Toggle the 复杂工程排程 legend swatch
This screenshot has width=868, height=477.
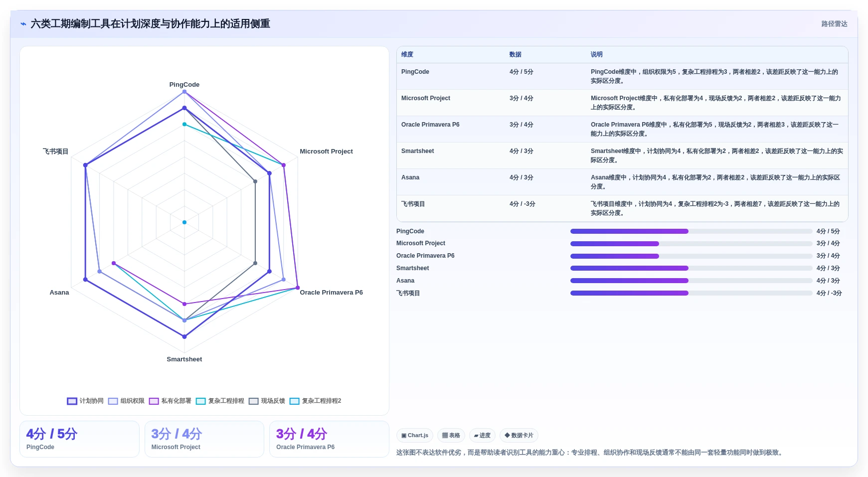pyautogui.click(x=201, y=401)
